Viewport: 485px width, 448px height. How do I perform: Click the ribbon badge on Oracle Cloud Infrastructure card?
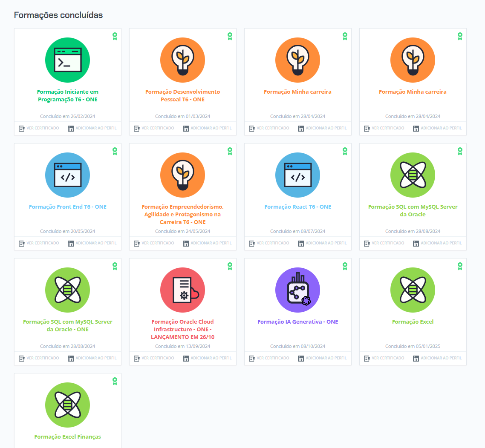coord(230,266)
